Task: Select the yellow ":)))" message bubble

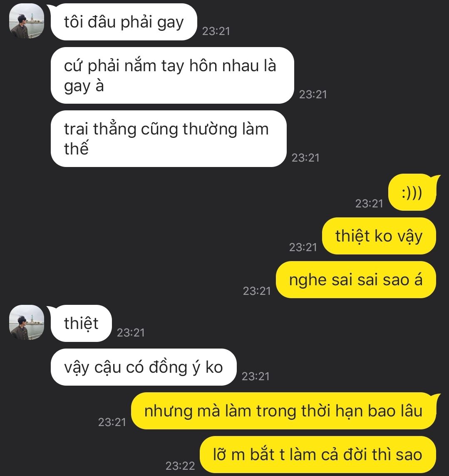Action: coord(413,192)
